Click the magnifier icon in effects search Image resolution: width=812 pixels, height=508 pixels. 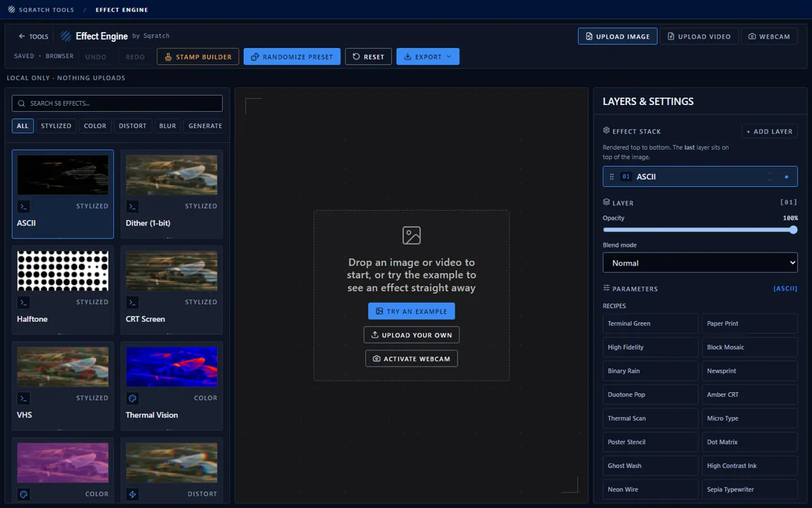pyautogui.click(x=23, y=104)
